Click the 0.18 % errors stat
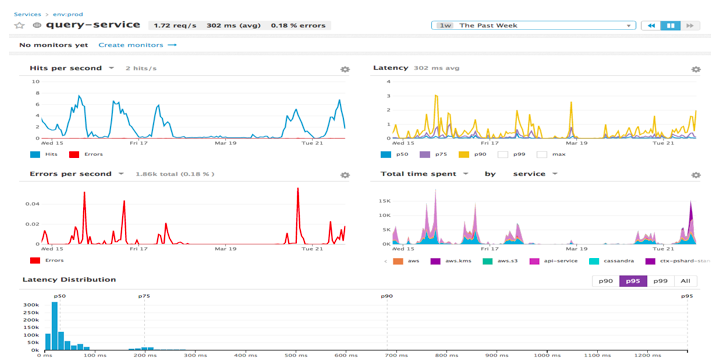718x364 pixels. pyautogui.click(x=298, y=26)
